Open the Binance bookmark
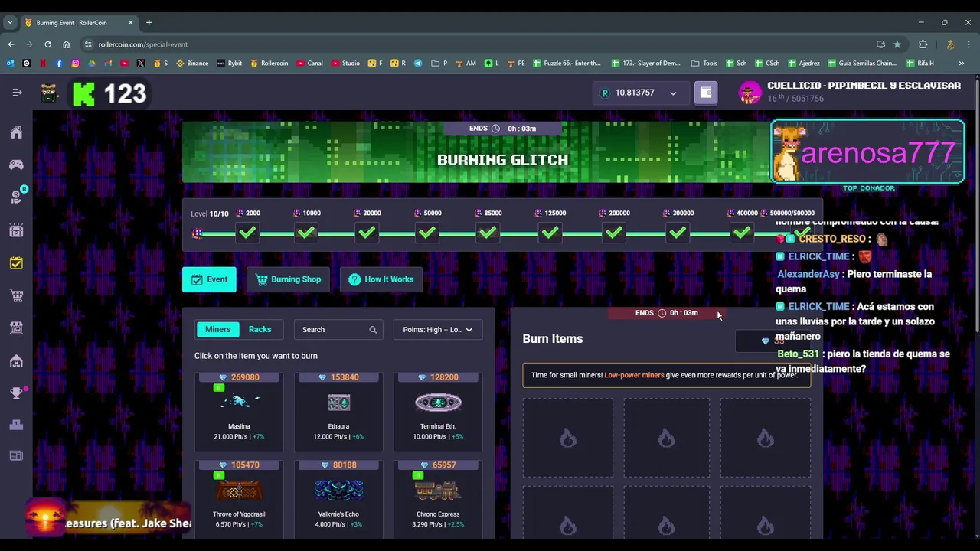Screen dimensions: 980x551 (x=192, y=64)
